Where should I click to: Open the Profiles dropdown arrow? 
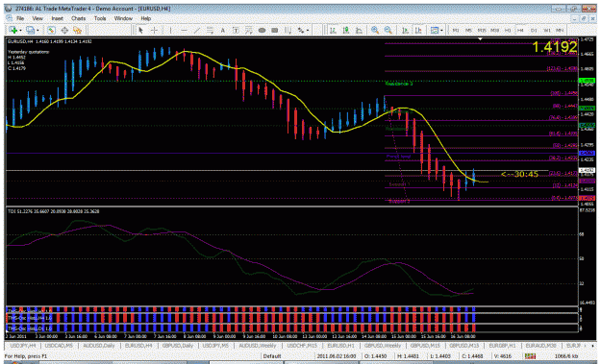(38, 30)
